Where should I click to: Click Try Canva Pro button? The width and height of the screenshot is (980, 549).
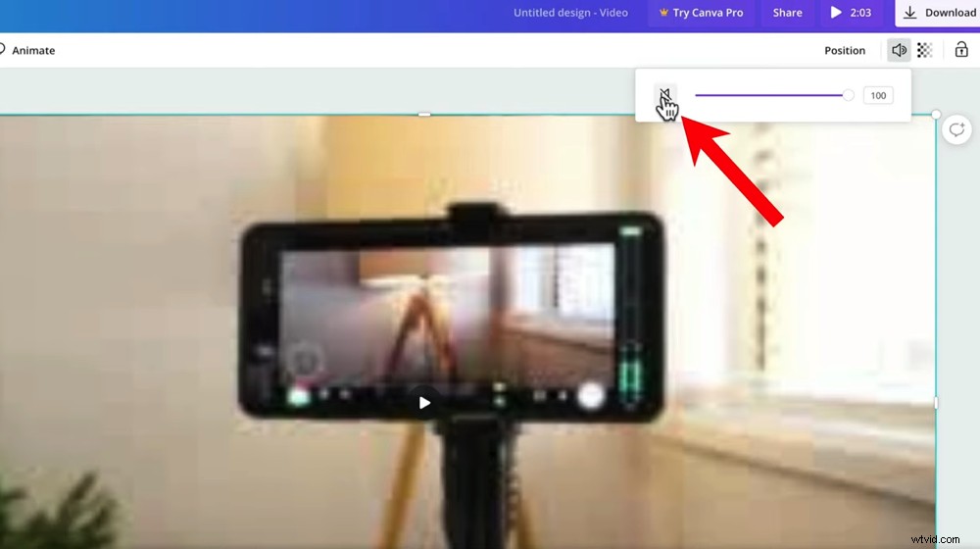[x=702, y=13]
